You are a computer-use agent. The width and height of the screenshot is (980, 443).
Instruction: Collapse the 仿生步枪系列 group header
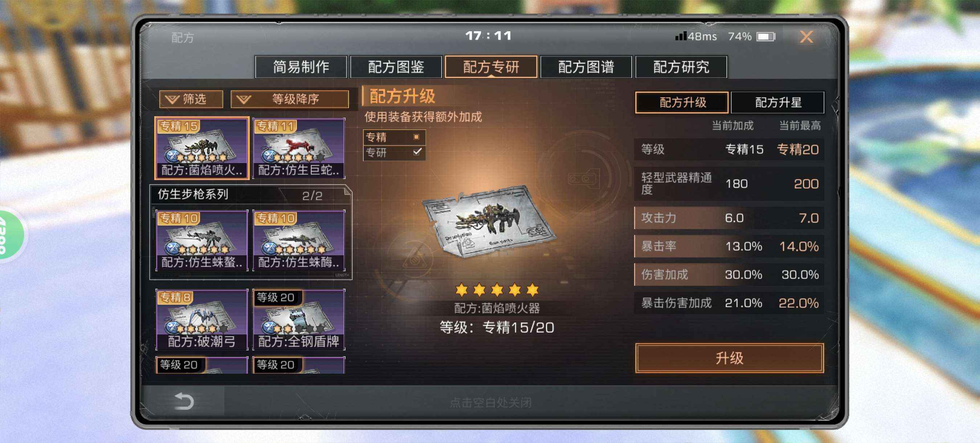click(x=251, y=195)
